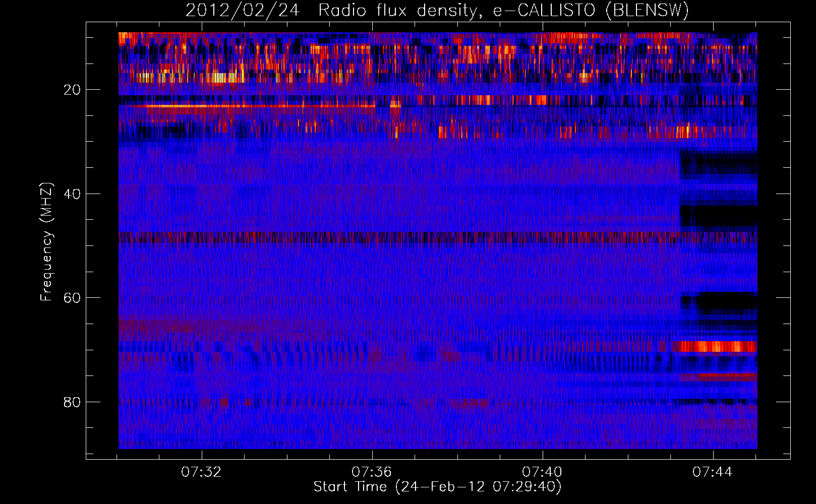Click the plot title '2012/02/24 Radio flux density'
Screen dimensions: 816x504
[x=331, y=11]
